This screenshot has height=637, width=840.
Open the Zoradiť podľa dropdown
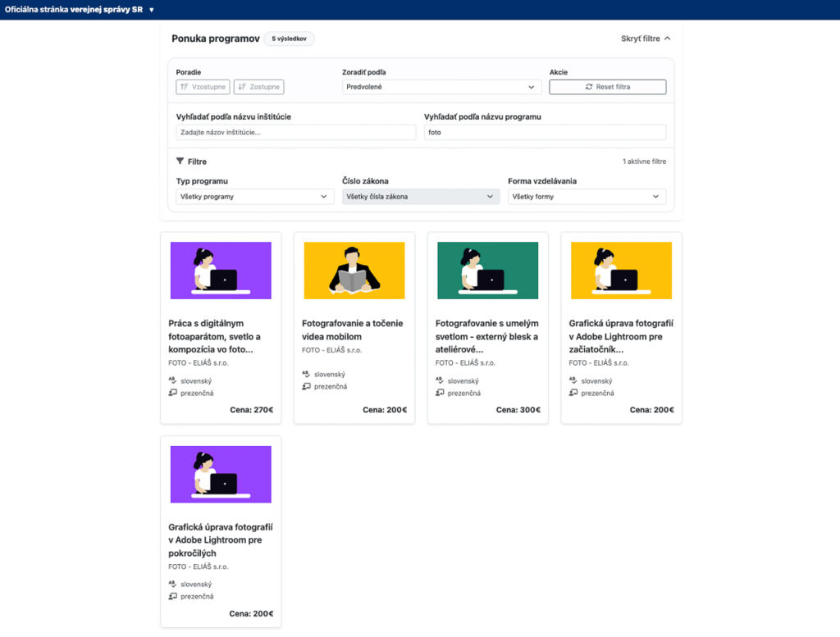tap(441, 87)
